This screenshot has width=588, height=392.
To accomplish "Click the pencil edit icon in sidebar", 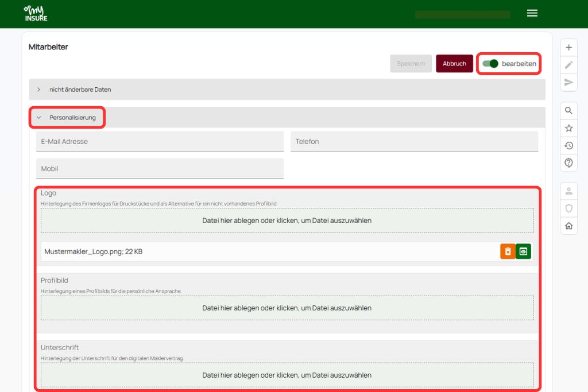I will coord(568,65).
